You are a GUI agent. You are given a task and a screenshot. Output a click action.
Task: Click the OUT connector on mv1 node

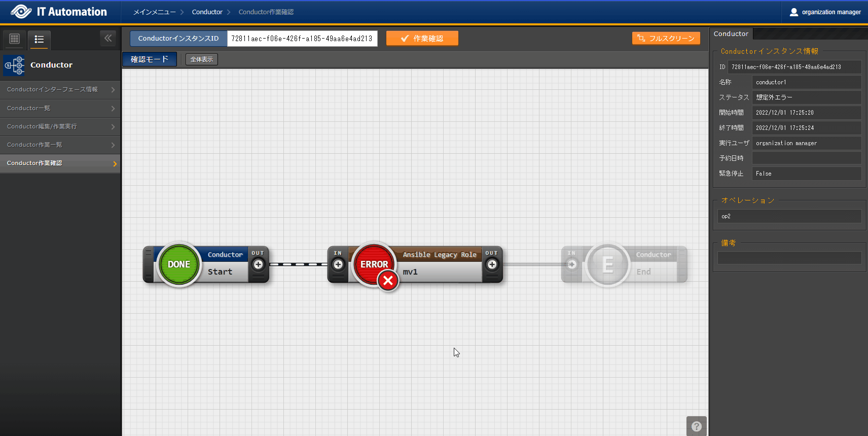tap(492, 264)
